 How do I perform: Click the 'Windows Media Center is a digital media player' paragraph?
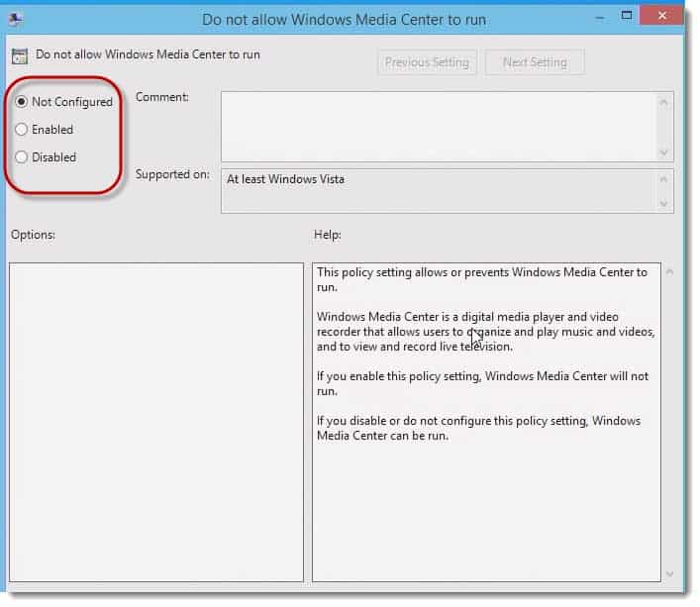pyautogui.click(x=486, y=332)
